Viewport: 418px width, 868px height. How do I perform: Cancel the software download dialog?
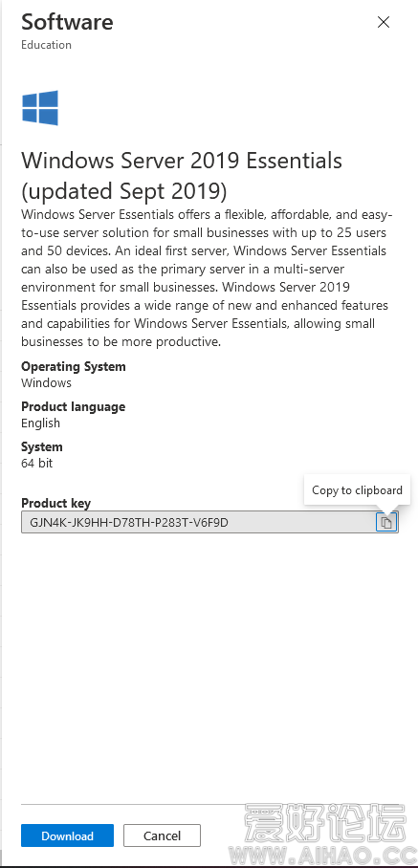(162, 835)
